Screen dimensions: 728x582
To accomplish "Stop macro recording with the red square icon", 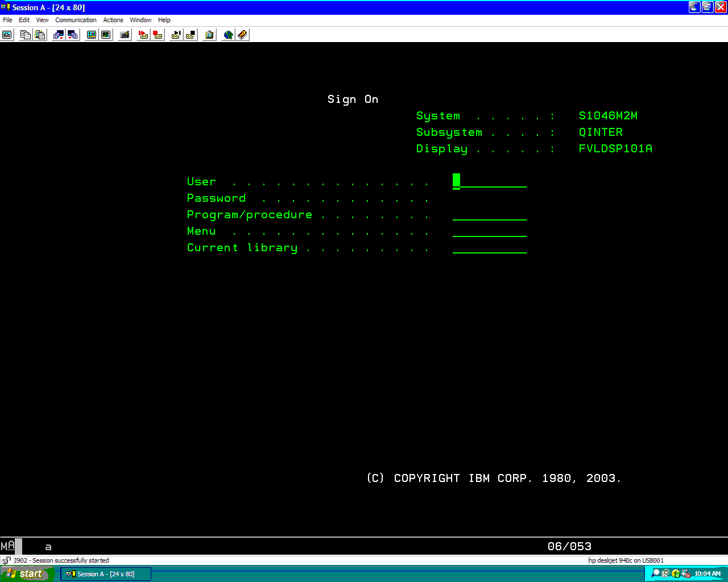I will [158, 35].
